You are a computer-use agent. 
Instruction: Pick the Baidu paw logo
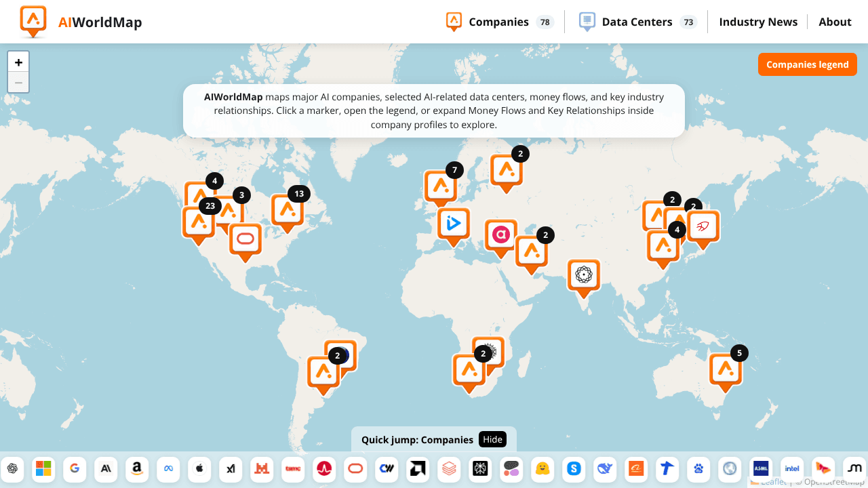(698, 468)
